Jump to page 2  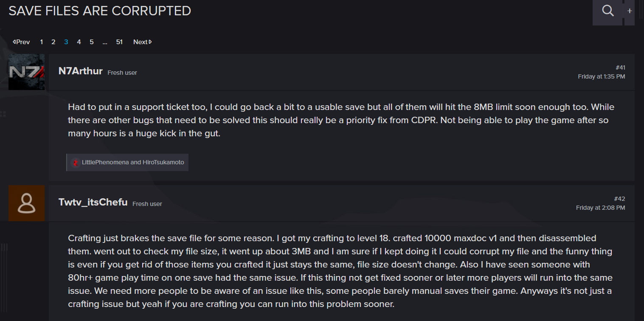pyautogui.click(x=53, y=42)
